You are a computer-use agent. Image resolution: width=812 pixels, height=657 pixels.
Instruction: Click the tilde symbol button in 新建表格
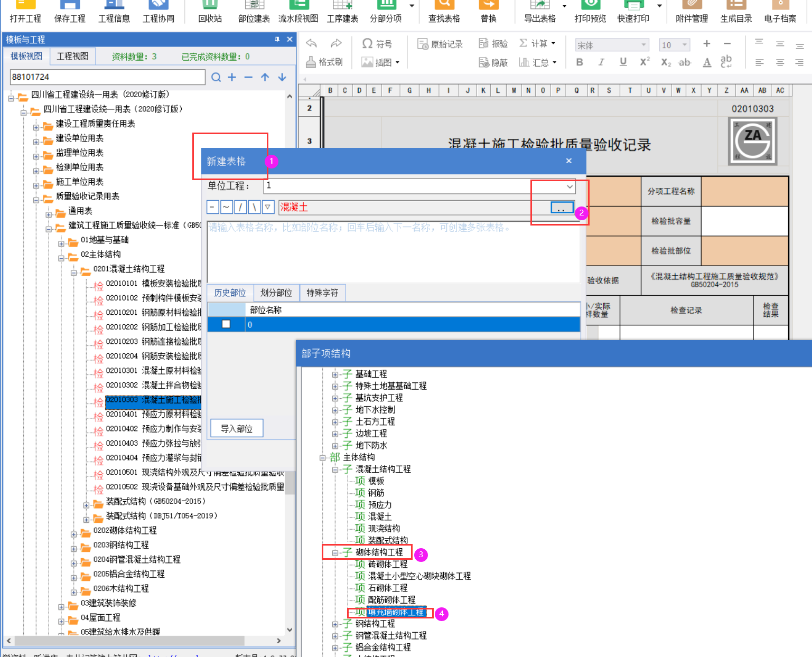point(226,207)
